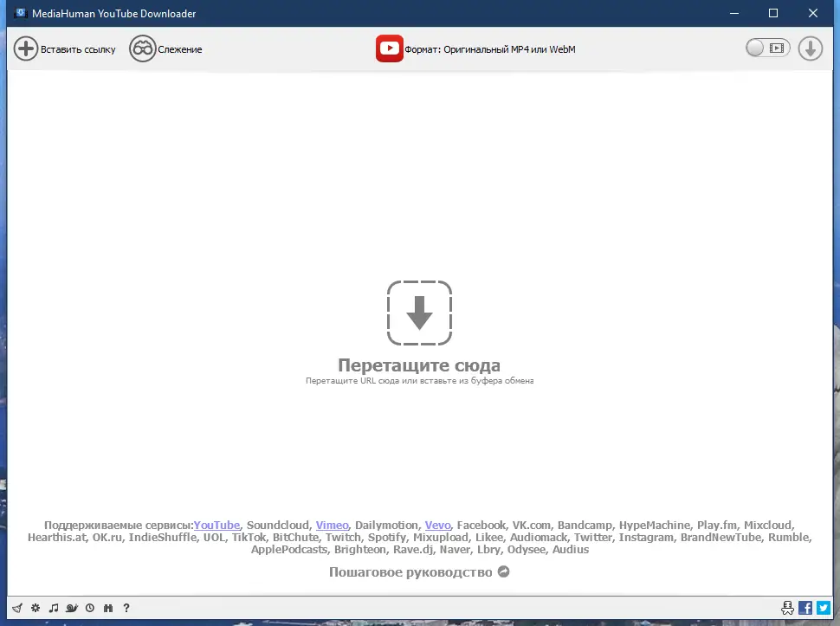Activate the snail slow-download icon
This screenshot has height=626, width=840.
[x=72, y=608]
